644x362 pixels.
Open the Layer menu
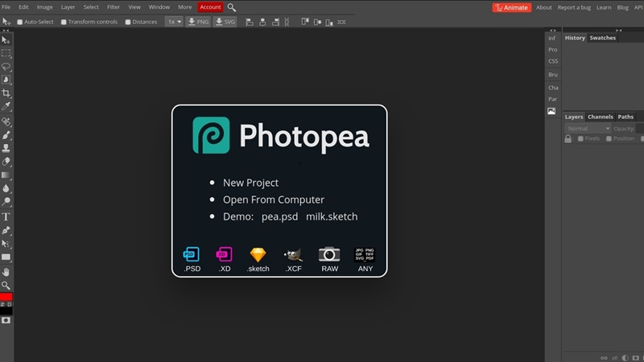tap(68, 7)
